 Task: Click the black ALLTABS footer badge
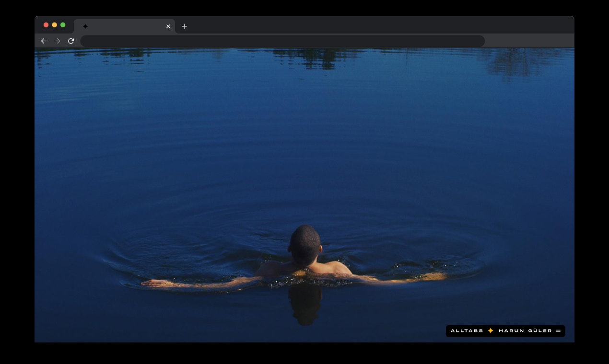click(x=505, y=330)
